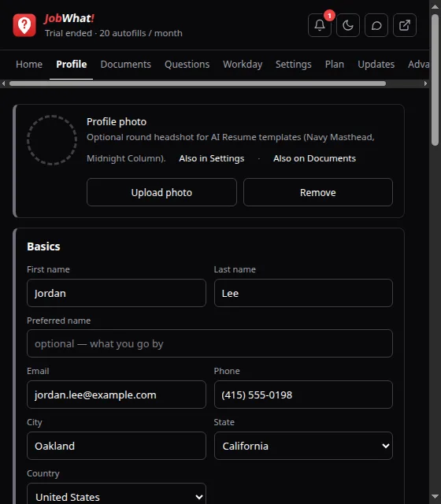View the Plan tab
Screen dimensions: 441x504
tap(335, 65)
